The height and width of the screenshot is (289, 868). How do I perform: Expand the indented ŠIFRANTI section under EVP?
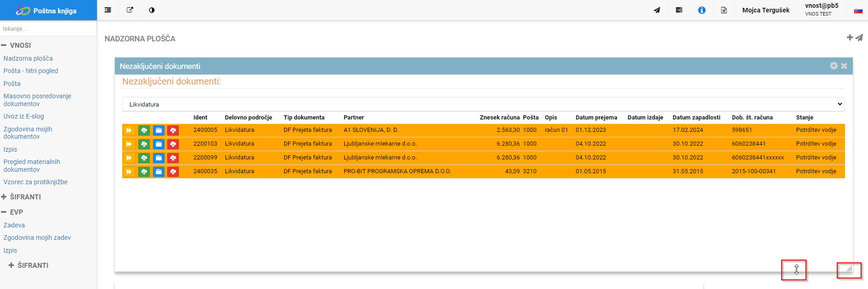coord(28,265)
